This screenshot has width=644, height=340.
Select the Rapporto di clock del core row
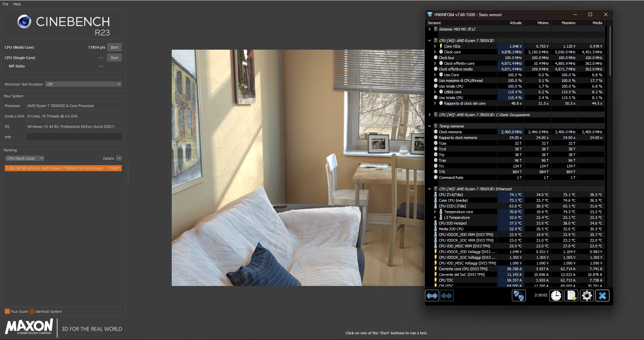[x=515, y=103]
